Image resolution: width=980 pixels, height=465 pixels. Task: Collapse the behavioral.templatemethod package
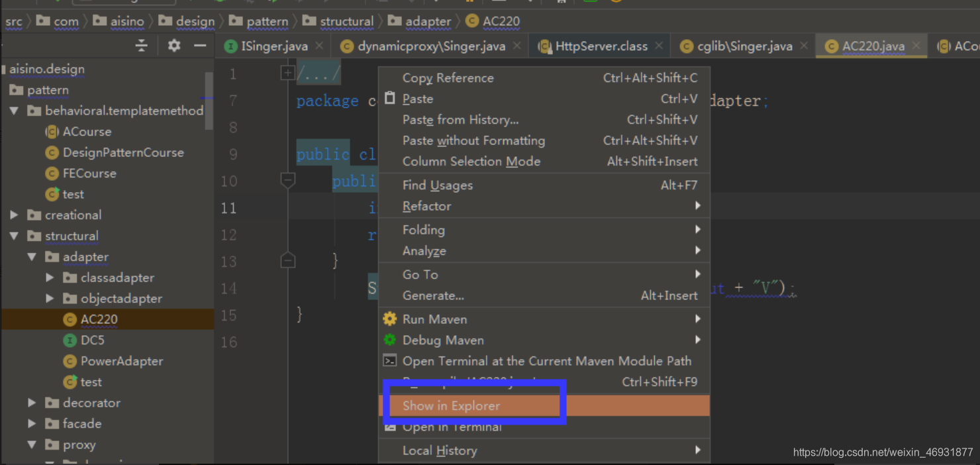pyautogui.click(x=14, y=111)
